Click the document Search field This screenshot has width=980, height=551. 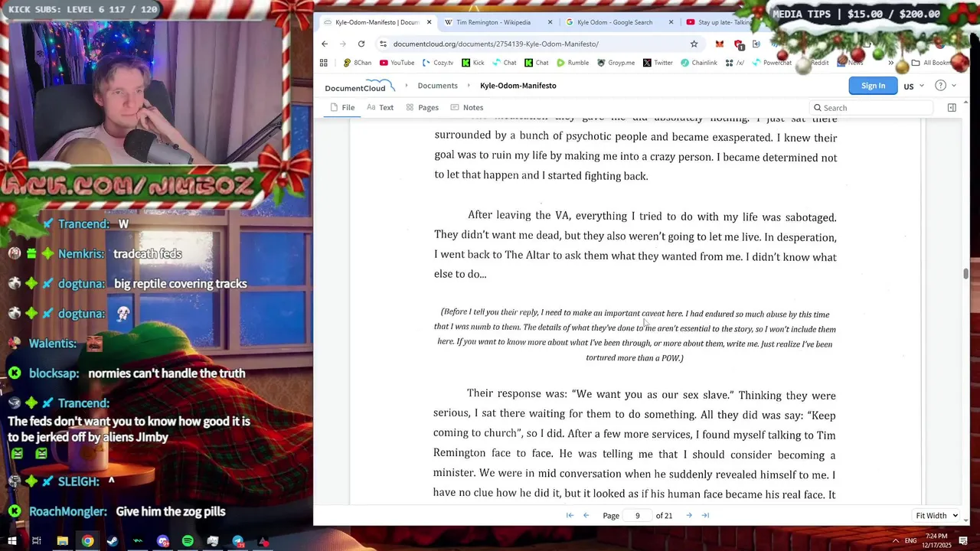pos(871,108)
